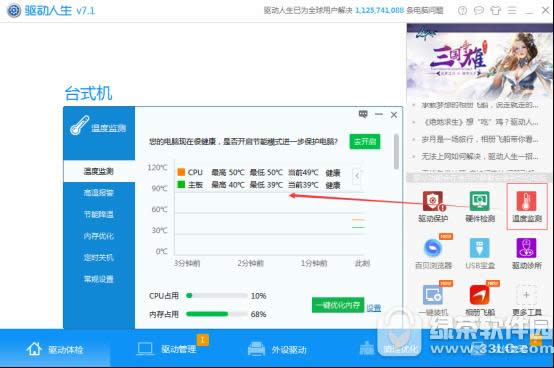Open 更多工具 plus icon
The width and height of the screenshot is (554, 368).
click(526, 295)
